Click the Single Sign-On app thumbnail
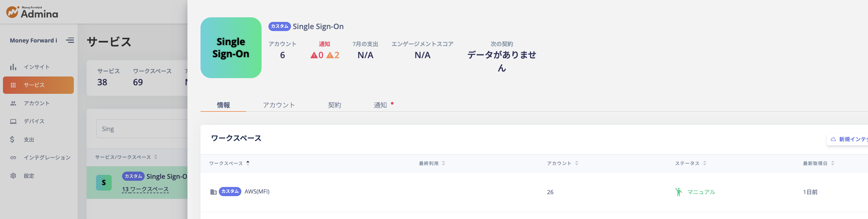Image resolution: width=868 pixels, height=219 pixels. pyautogui.click(x=231, y=48)
